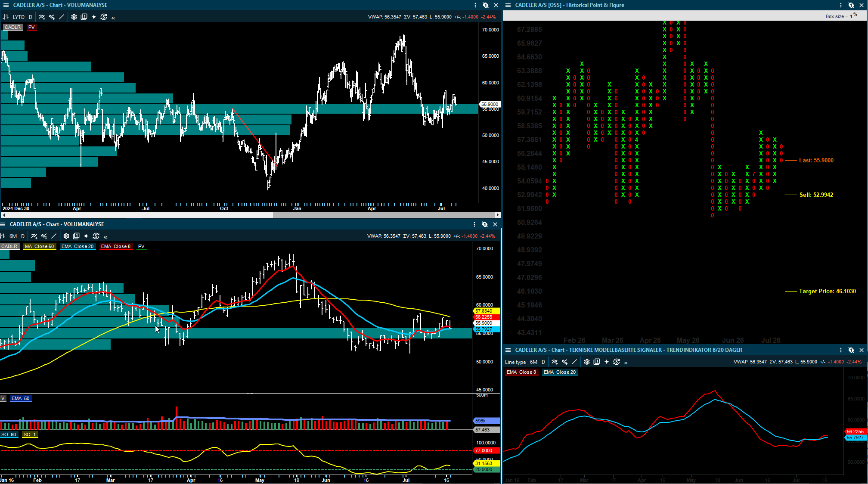The height and width of the screenshot is (484, 868).
Task: Open settings gear in TRENDINDIKATOR chart toolbar
Action: tap(587, 362)
